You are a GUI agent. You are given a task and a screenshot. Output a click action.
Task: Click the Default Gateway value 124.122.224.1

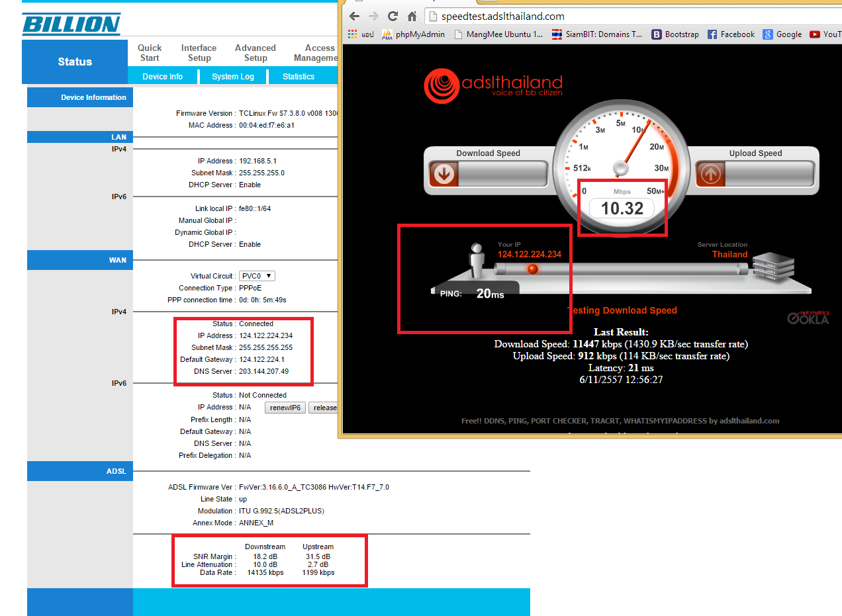pyautogui.click(x=261, y=359)
